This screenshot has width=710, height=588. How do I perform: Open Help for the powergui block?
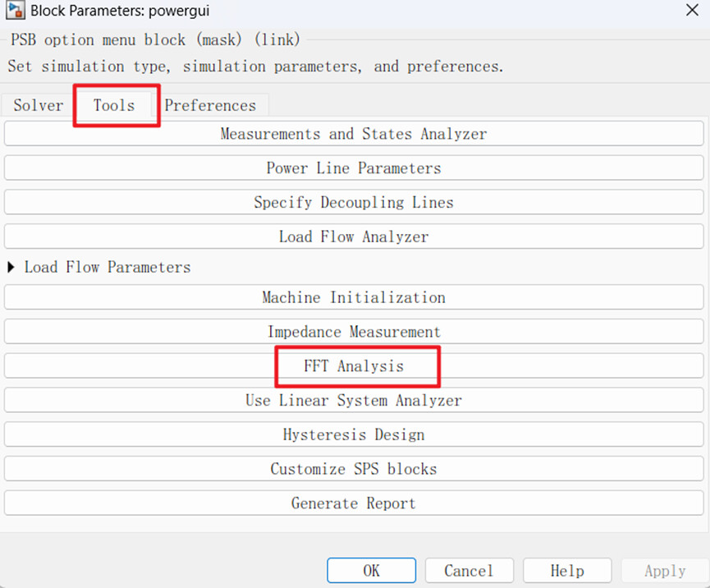(567, 571)
